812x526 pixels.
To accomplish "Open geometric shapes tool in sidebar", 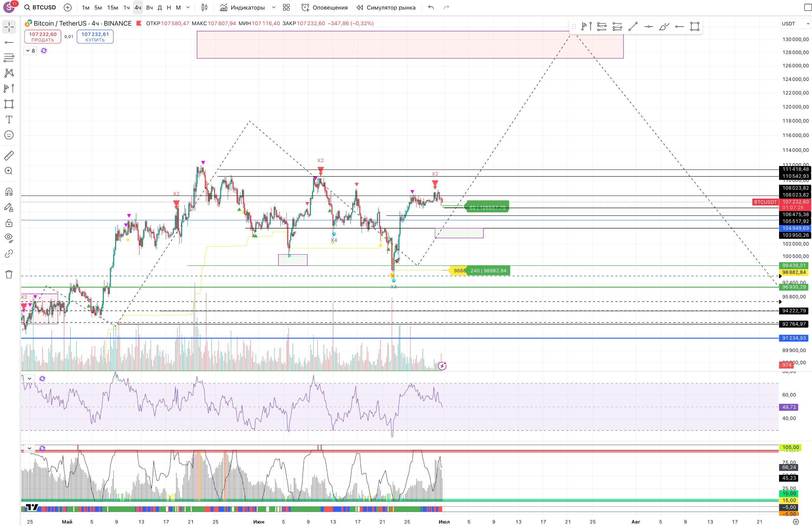I will [9, 104].
